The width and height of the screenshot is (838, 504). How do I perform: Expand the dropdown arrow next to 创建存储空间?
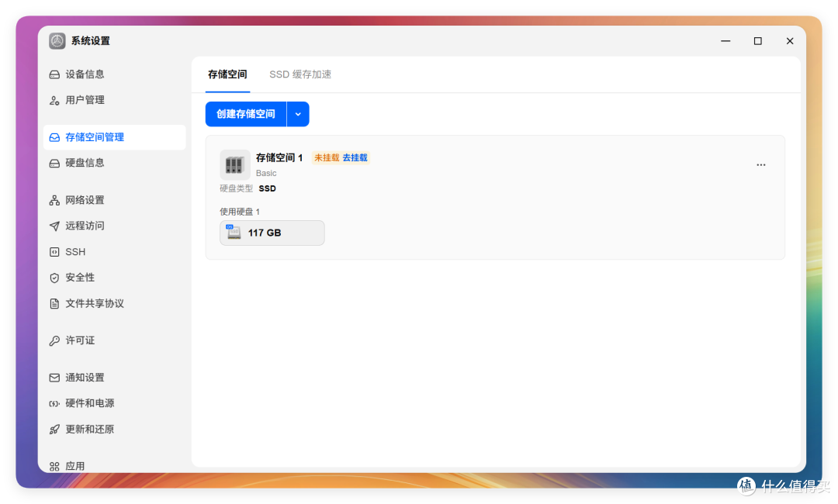point(298,114)
